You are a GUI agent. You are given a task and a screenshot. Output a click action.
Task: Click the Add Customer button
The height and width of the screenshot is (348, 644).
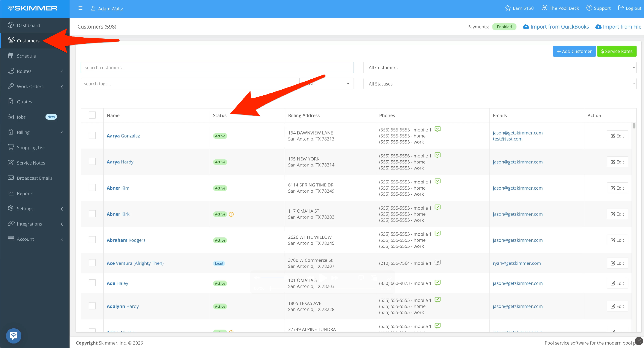tap(574, 51)
